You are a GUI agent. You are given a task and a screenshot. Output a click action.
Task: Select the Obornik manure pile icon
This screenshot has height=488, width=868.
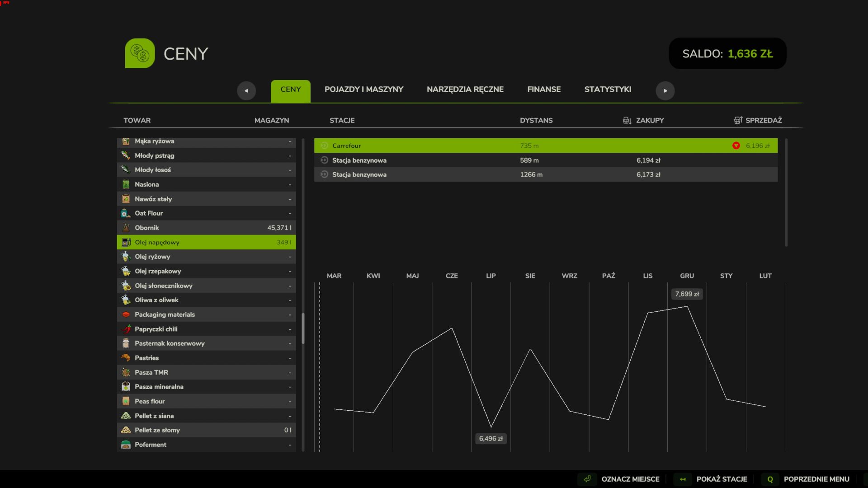pyautogui.click(x=126, y=228)
